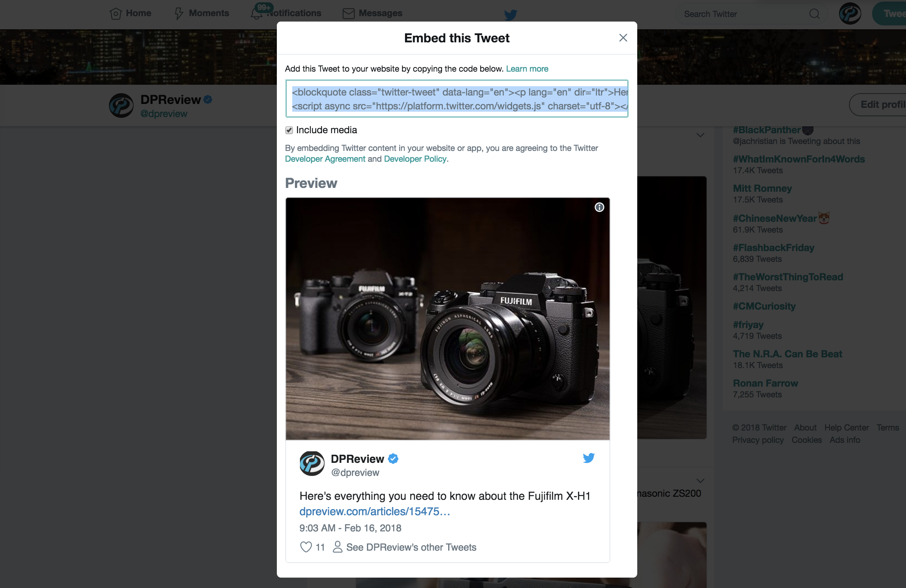Click the Search Twitter field
This screenshot has height=588, width=906.
click(751, 14)
